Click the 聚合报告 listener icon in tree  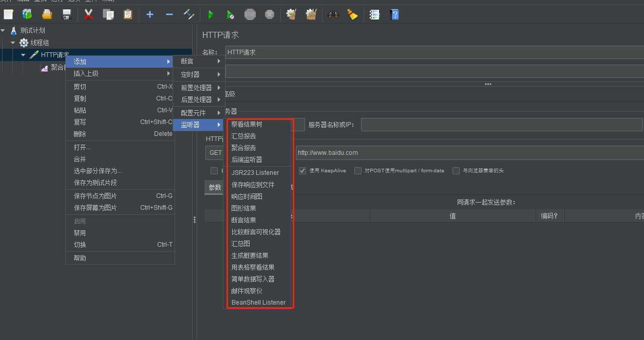(x=45, y=67)
